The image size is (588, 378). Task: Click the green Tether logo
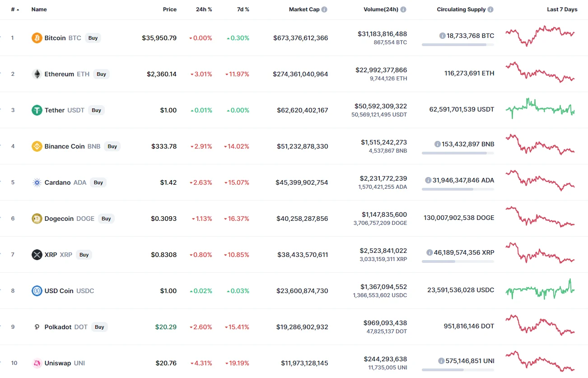(37, 110)
